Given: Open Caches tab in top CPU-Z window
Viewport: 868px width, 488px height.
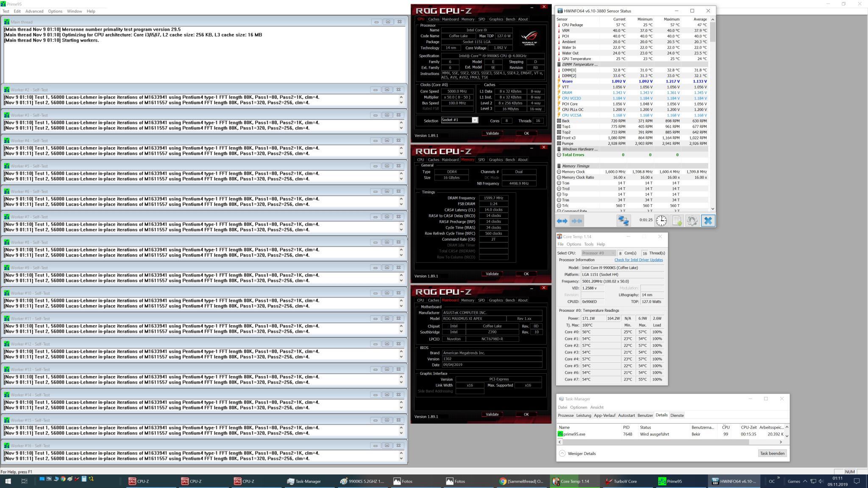Looking at the screenshot, I should coord(434,19).
